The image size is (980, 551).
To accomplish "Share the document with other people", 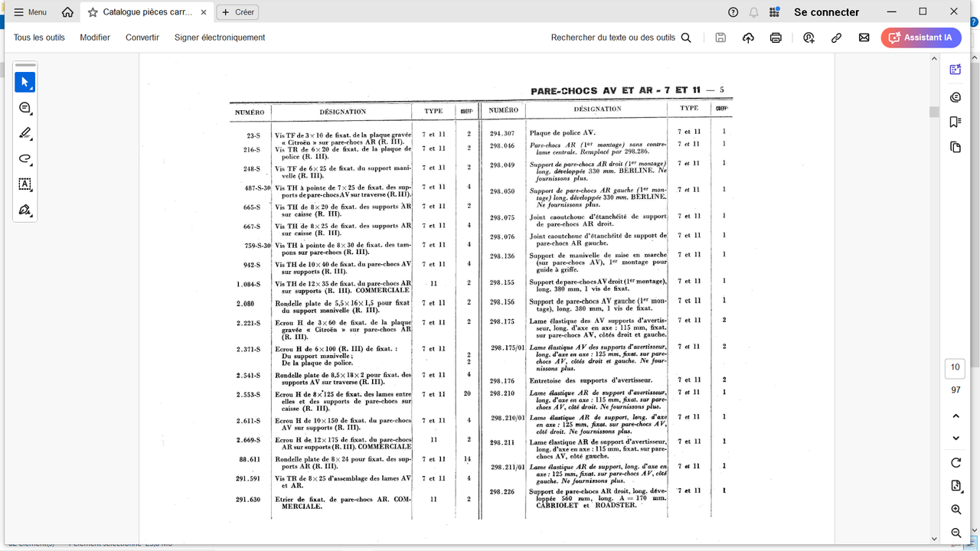I will pos(809,37).
